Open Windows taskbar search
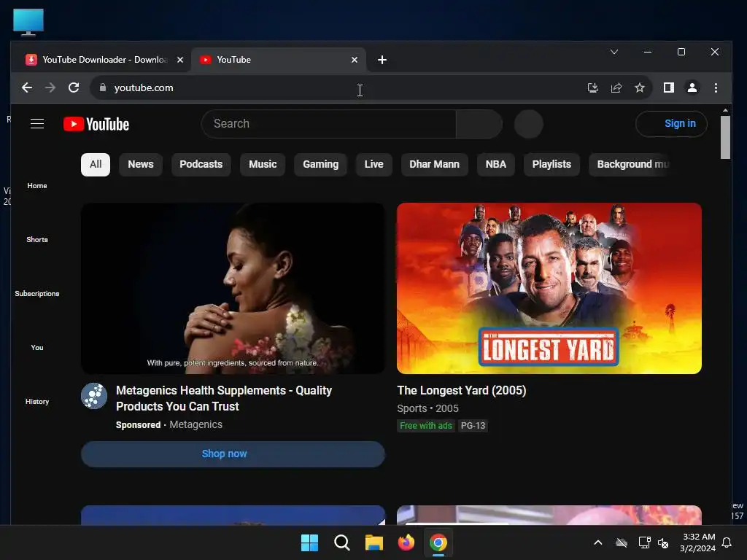747x560 pixels. coord(341,542)
